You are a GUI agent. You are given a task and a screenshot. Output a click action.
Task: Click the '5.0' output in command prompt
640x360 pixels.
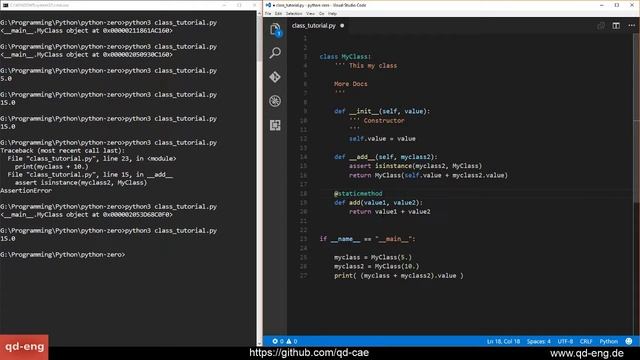click(6, 79)
